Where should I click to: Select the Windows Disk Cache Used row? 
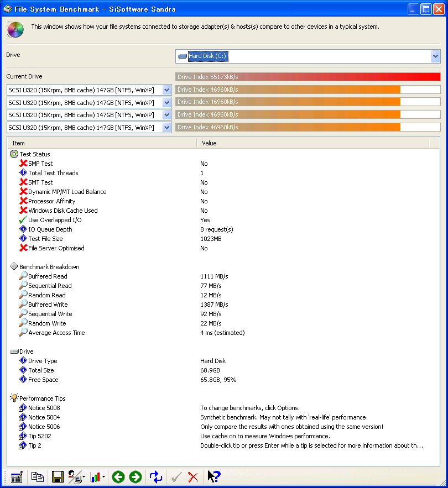(x=223, y=211)
